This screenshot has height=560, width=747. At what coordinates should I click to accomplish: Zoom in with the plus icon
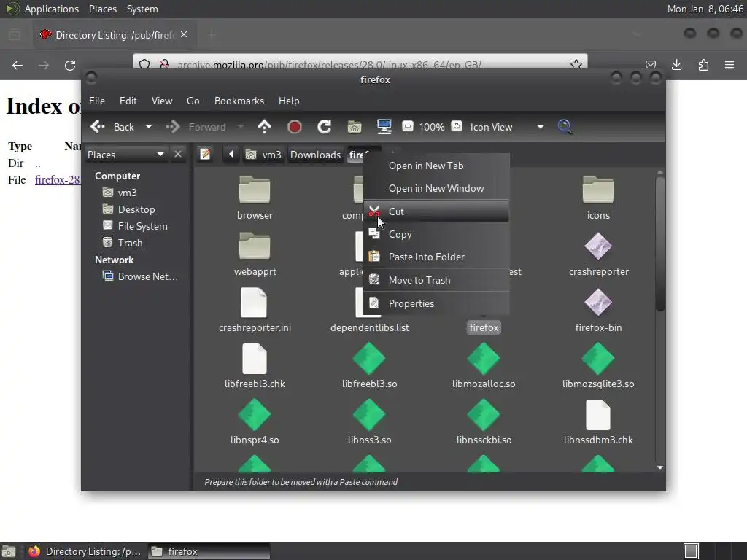point(457,127)
